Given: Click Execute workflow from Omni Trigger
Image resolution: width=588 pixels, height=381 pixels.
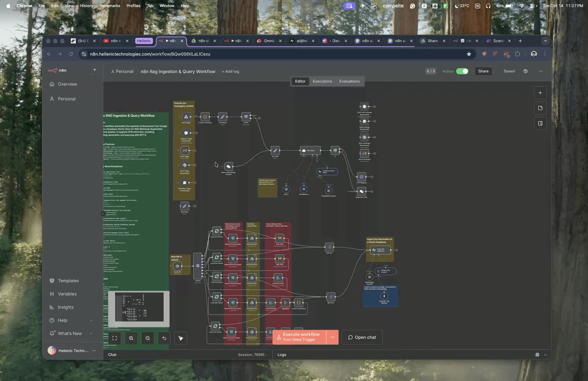Looking at the screenshot, I should [299, 337].
